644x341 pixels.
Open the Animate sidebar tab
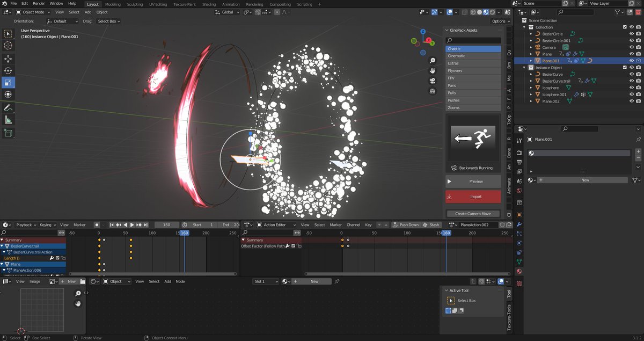tap(509, 186)
